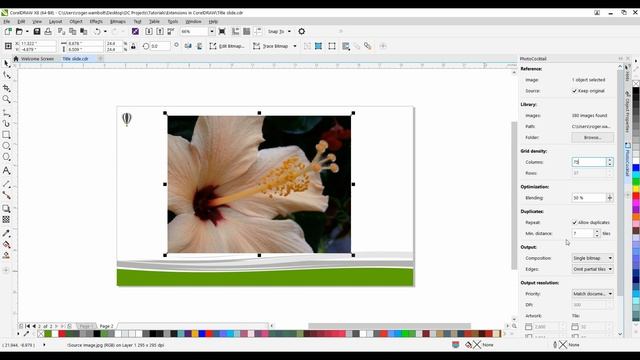640x360 pixels.
Task: Click the Print icon
Action: coord(48,31)
